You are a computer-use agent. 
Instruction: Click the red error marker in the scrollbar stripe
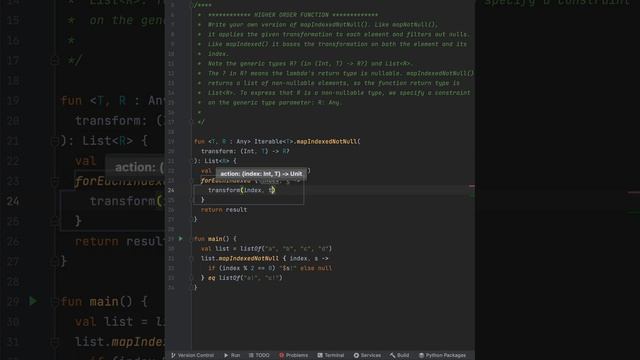tap(471, 186)
